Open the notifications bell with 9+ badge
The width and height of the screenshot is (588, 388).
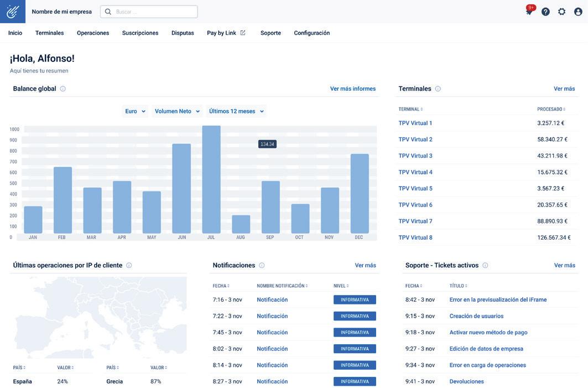tap(529, 11)
